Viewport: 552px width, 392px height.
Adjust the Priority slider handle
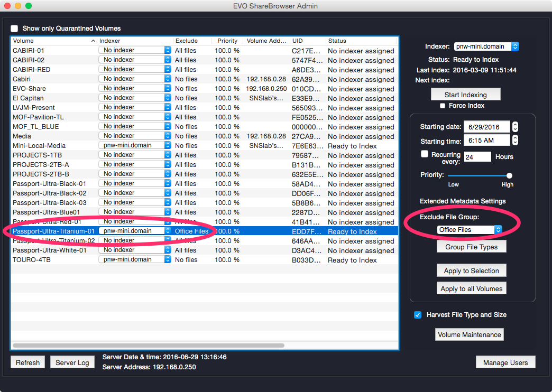(x=509, y=175)
